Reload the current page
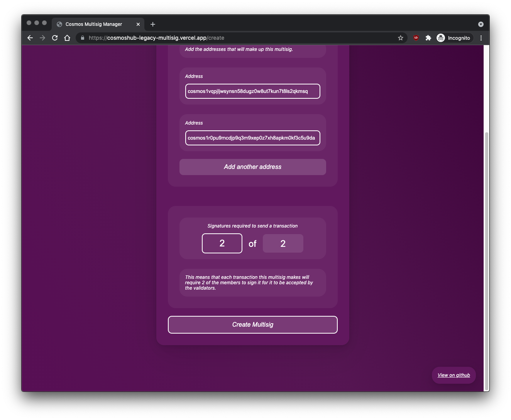The image size is (511, 420). (x=54, y=38)
